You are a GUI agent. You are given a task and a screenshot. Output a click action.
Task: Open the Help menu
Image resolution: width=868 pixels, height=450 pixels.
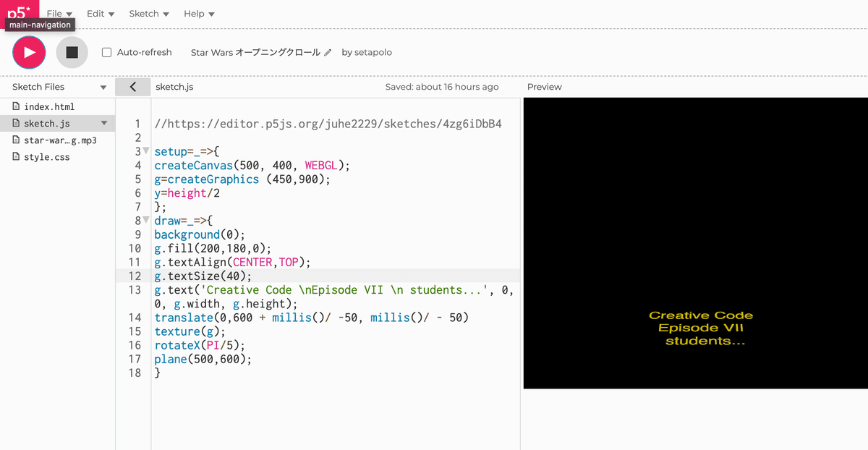point(199,14)
